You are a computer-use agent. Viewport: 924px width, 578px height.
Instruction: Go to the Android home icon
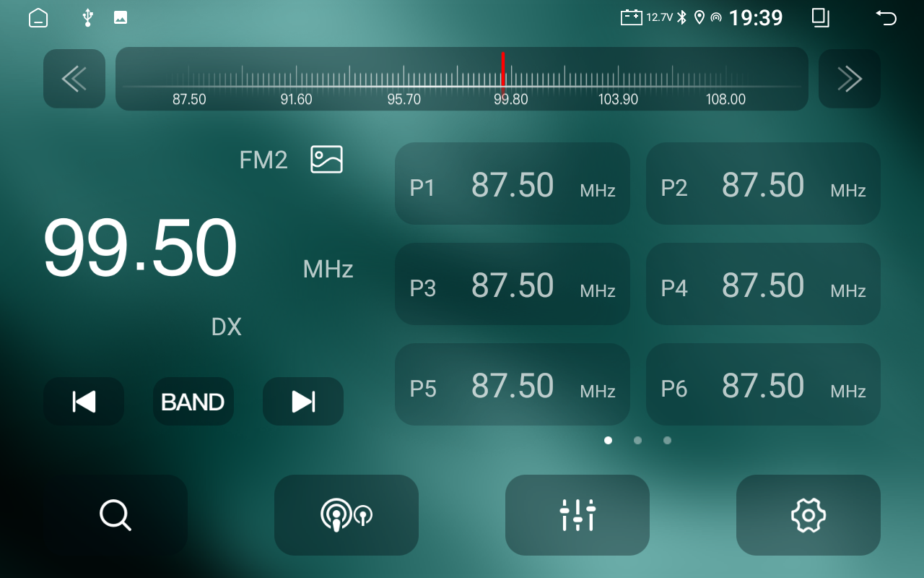[x=38, y=18]
